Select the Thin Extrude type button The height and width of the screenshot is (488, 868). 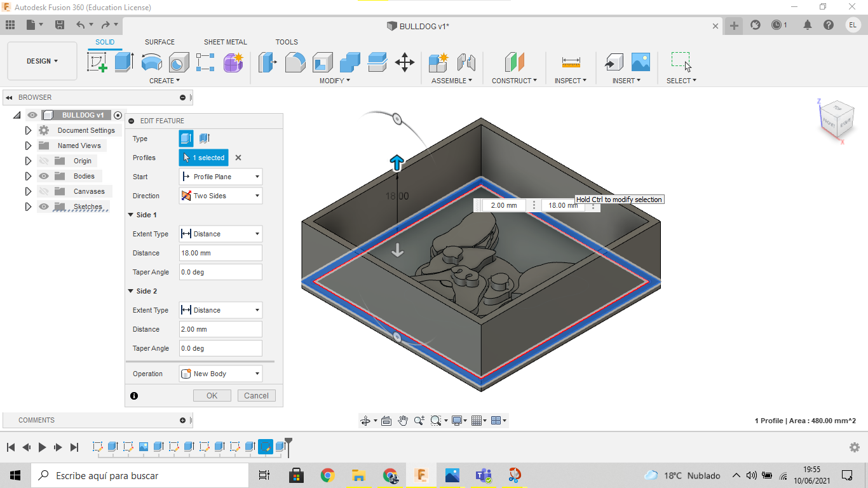(x=204, y=139)
